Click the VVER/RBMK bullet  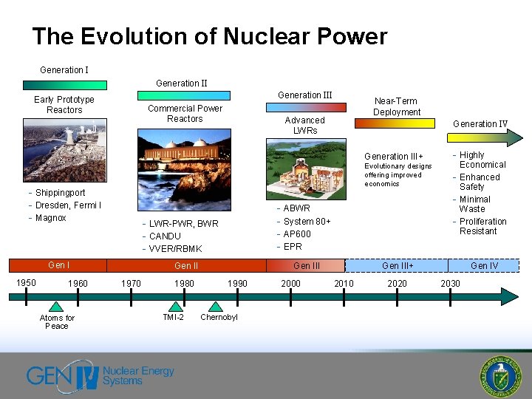[x=172, y=249]
